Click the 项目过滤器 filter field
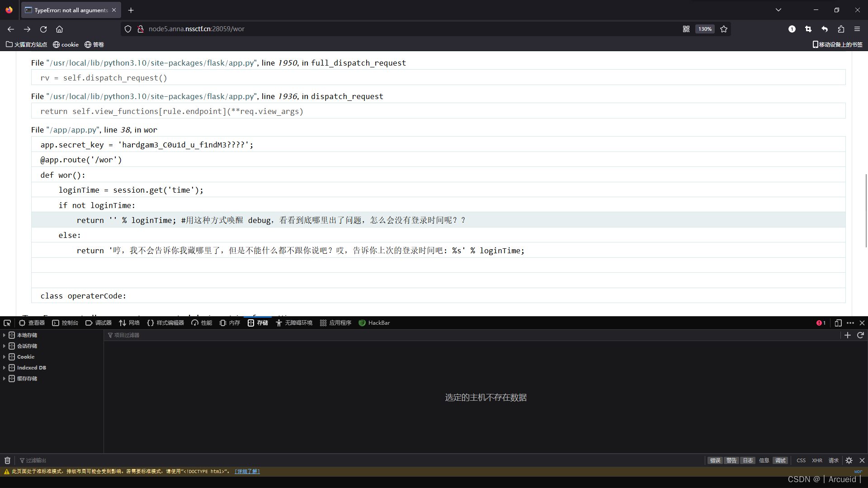 [x=472, y=335]
